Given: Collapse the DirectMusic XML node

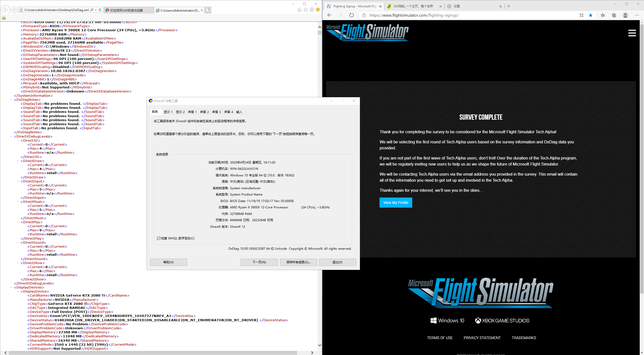Looking at the screenshot, I should tap(18, 202).
